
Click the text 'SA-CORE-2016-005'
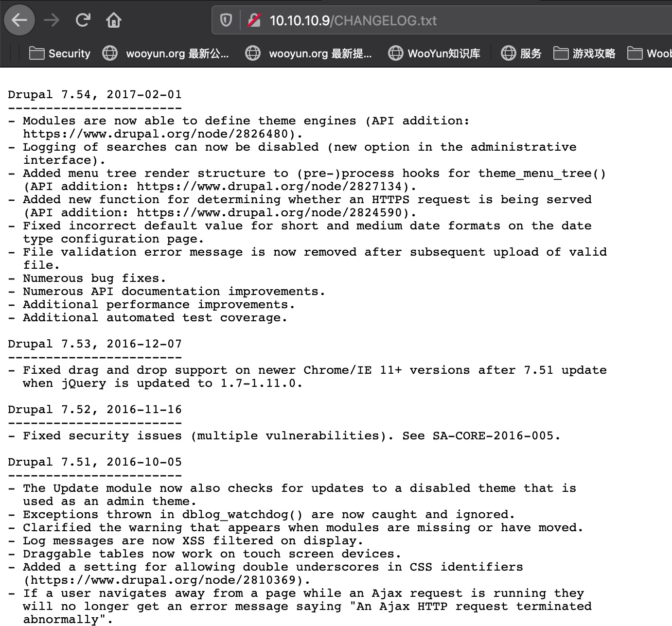(x=493, y=436)
